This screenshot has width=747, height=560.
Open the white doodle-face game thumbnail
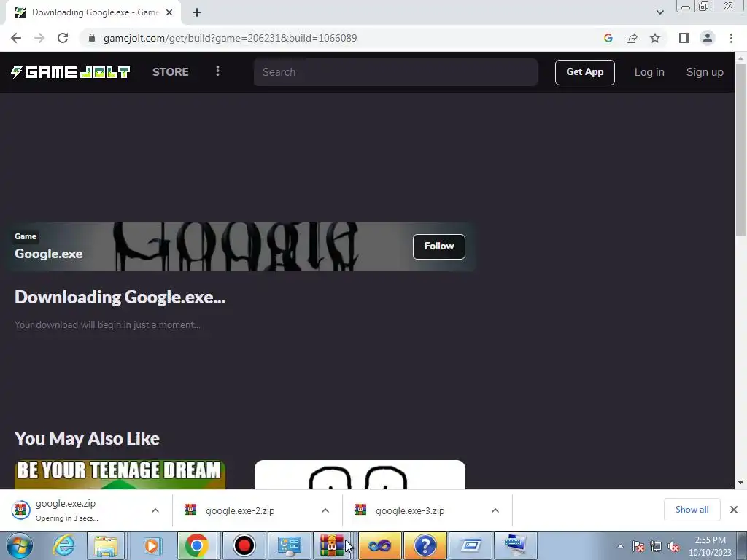(x=360, y=474)
